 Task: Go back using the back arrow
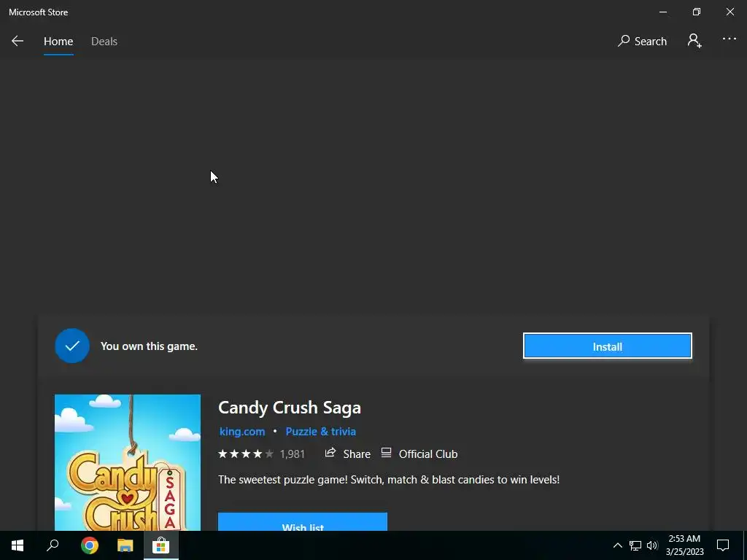pos(18,41)
